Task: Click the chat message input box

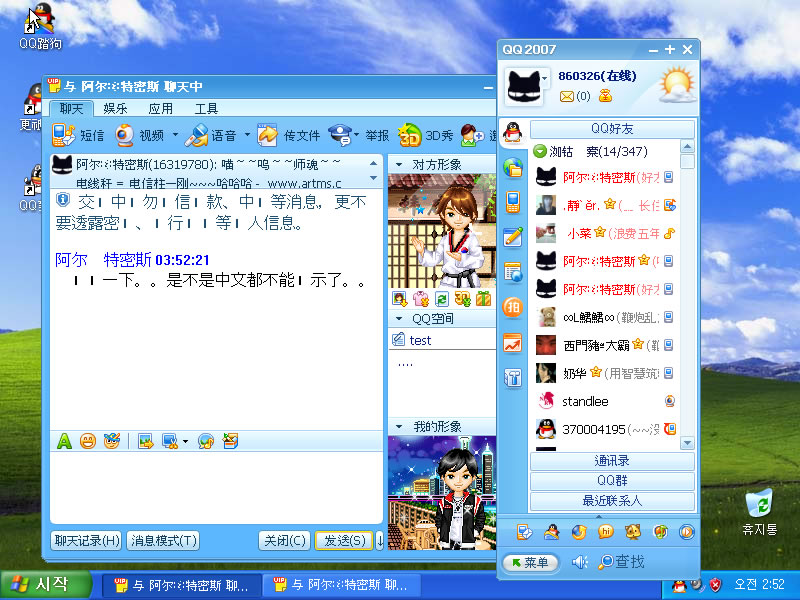Action: coord(216,487)
